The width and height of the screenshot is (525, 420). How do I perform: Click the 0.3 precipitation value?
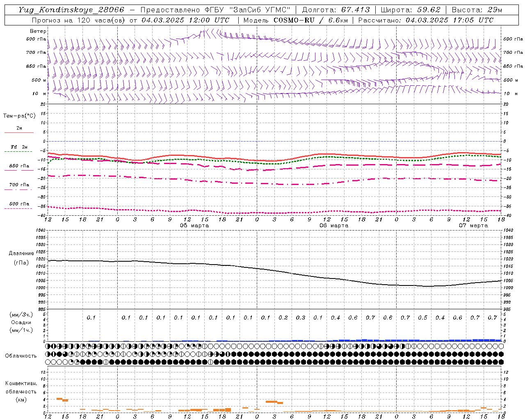coord(301,317)
